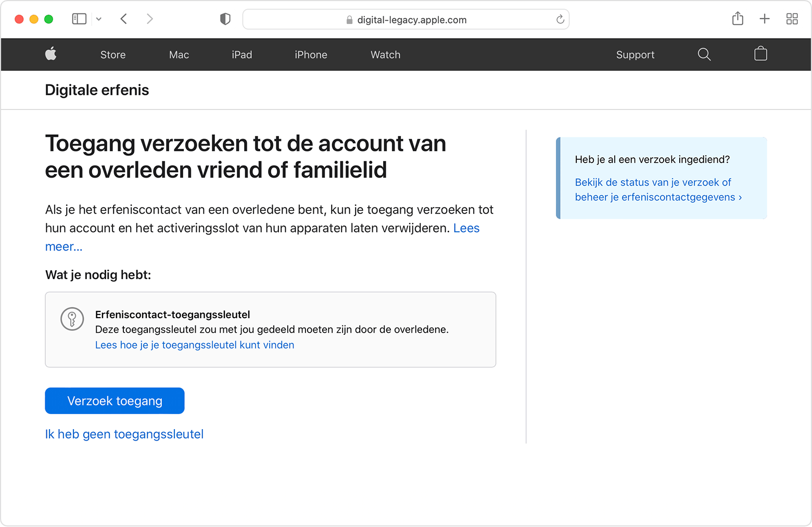Viewport: 812px width, 527px height.
Task: Select the key icon in the access key box
Action: point(72,319)
